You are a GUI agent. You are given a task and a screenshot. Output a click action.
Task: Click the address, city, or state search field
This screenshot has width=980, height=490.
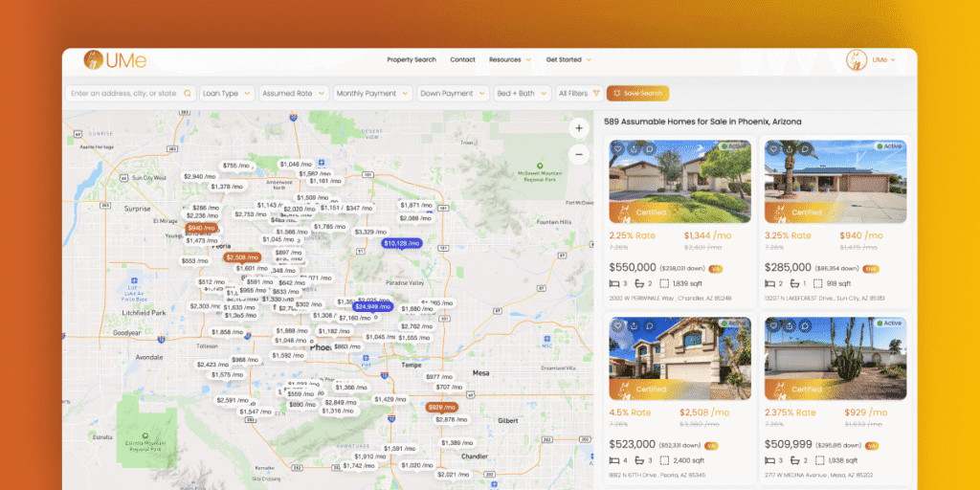point(122,94)
